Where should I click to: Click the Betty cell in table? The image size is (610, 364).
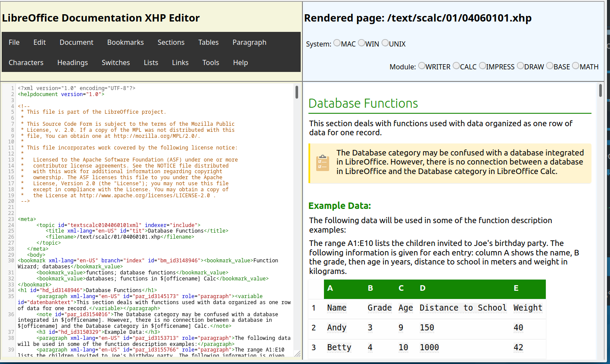pyautogui.click(x=339, y=347)
